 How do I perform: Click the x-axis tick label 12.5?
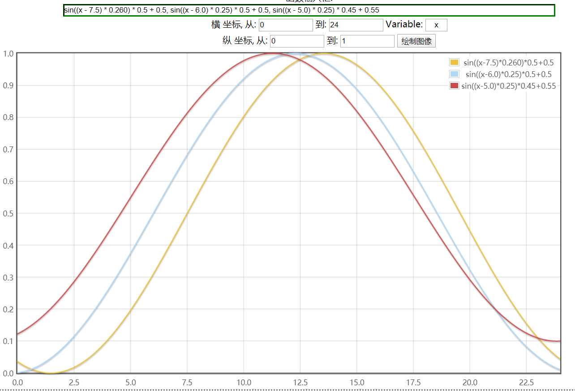[x=300, y=383]
